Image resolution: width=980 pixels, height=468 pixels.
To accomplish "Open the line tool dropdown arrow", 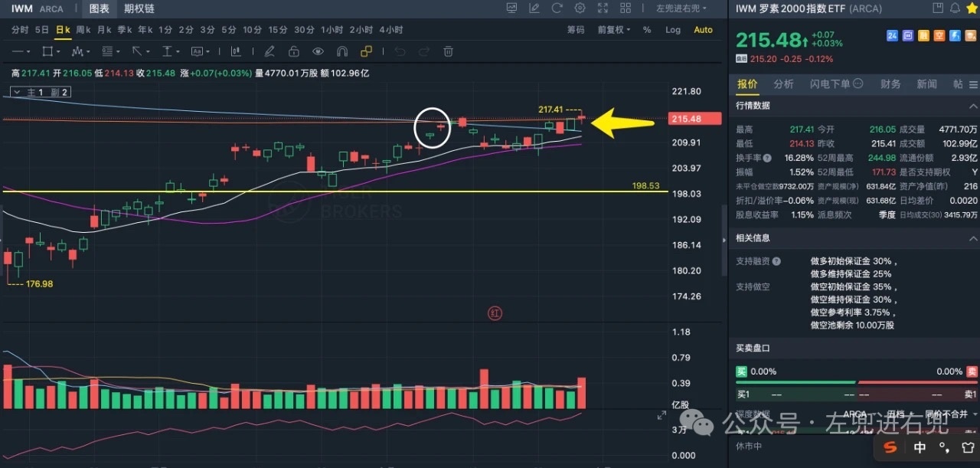I will tap(28, 52).
